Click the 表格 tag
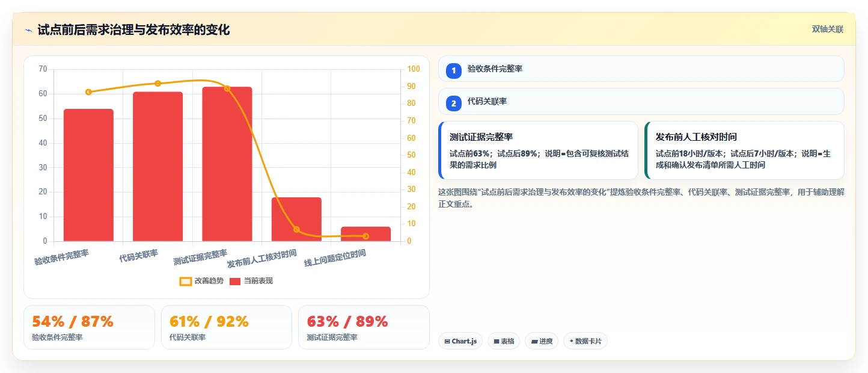 [x=504, y=341]
